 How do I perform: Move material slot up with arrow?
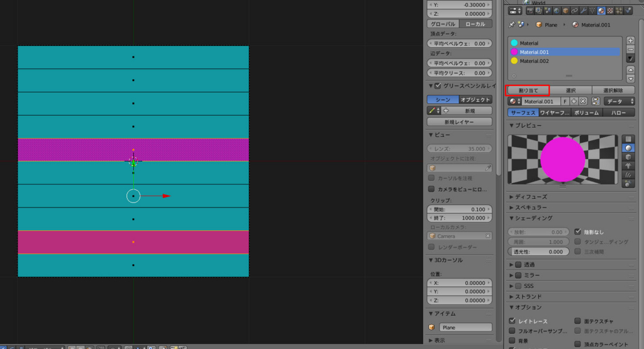[630, 70]
